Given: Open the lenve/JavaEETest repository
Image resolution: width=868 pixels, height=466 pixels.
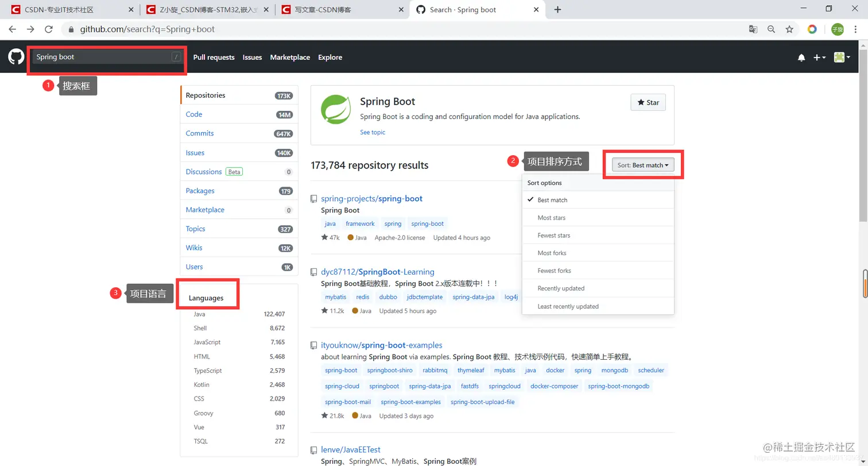Looking at the screenshot, I should (351, 450).
